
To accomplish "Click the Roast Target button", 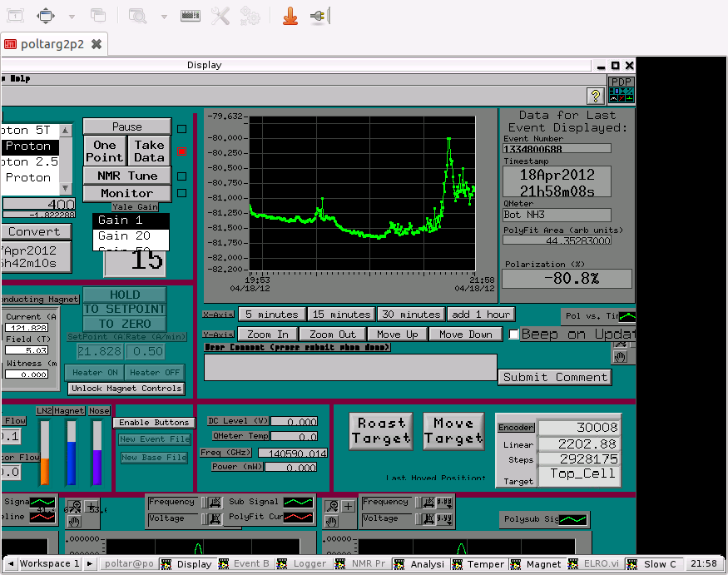I will [381, 431].
